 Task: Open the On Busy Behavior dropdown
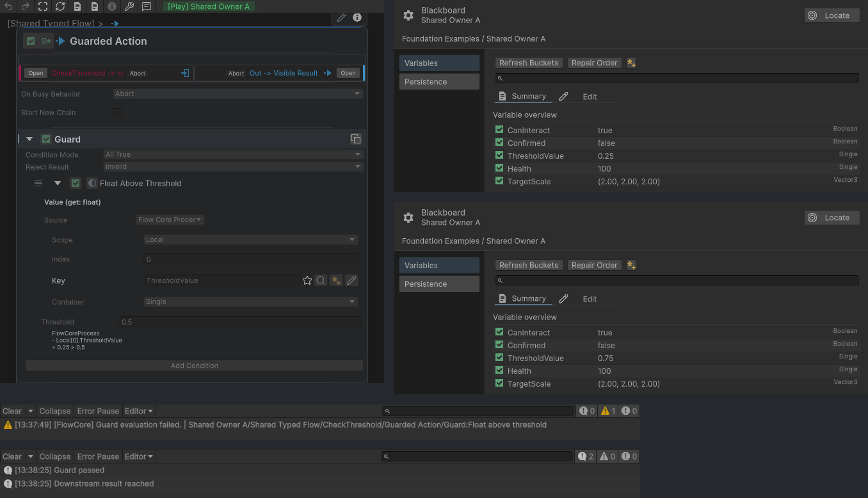238,93
